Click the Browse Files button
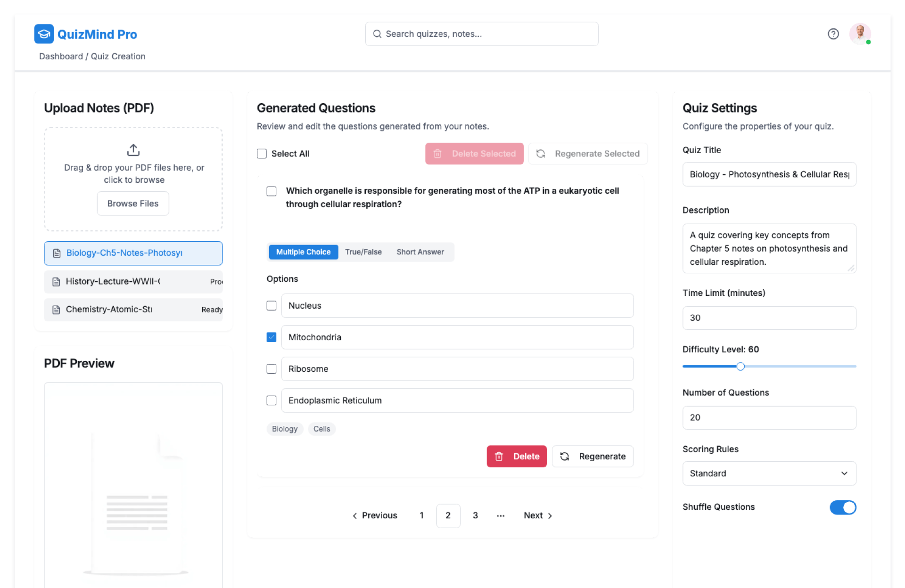 point(132,204)
